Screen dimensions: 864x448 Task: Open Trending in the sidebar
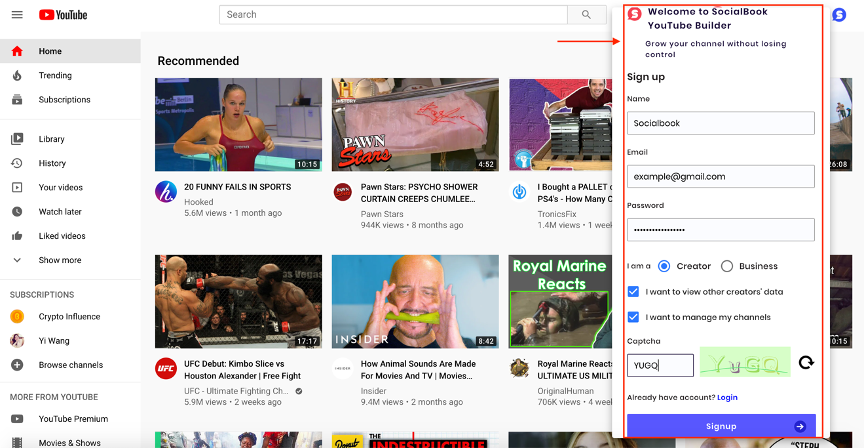(x=70, y=75)
